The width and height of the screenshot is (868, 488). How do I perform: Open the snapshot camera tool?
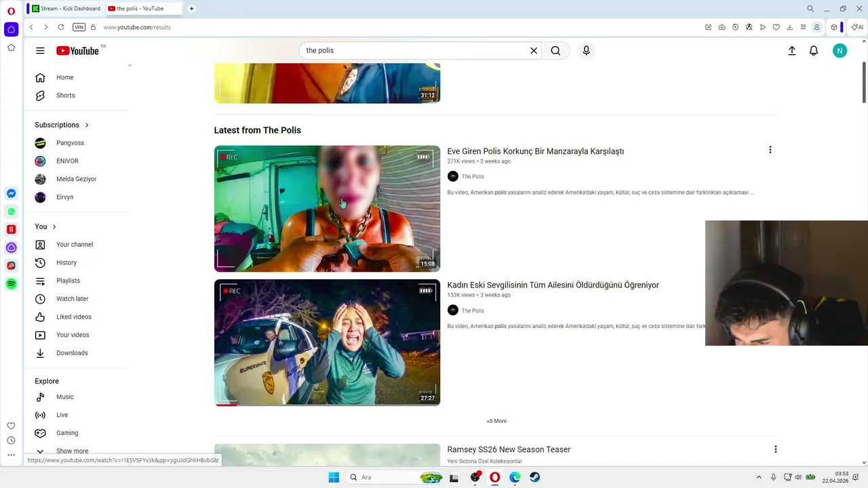pyautogui.click(x=722, y=27)
